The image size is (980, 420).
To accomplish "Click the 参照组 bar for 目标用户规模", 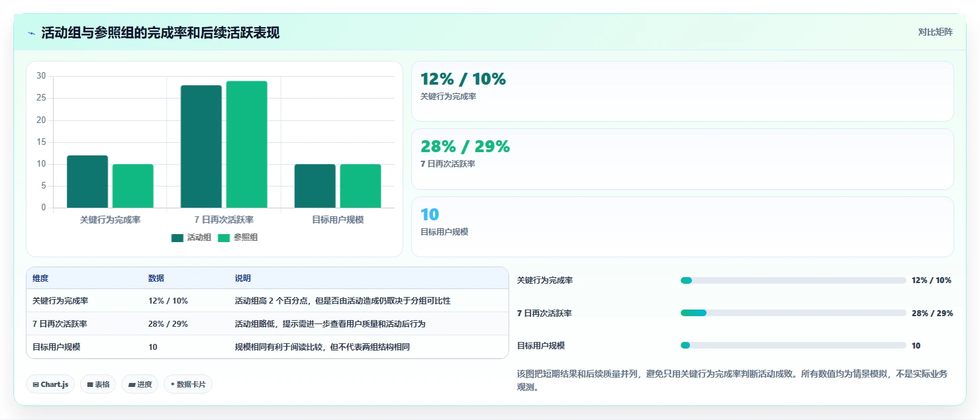I will pyautogui.click(x=361, y=186).
